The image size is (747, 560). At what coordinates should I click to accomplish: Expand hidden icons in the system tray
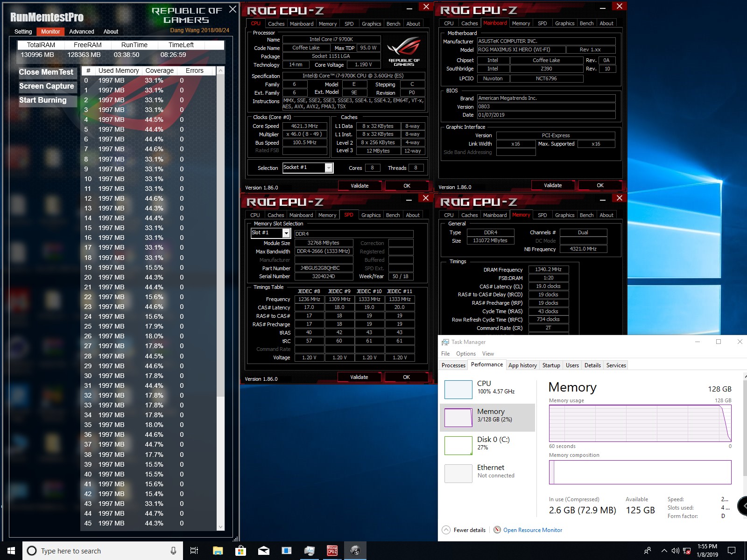664,551
